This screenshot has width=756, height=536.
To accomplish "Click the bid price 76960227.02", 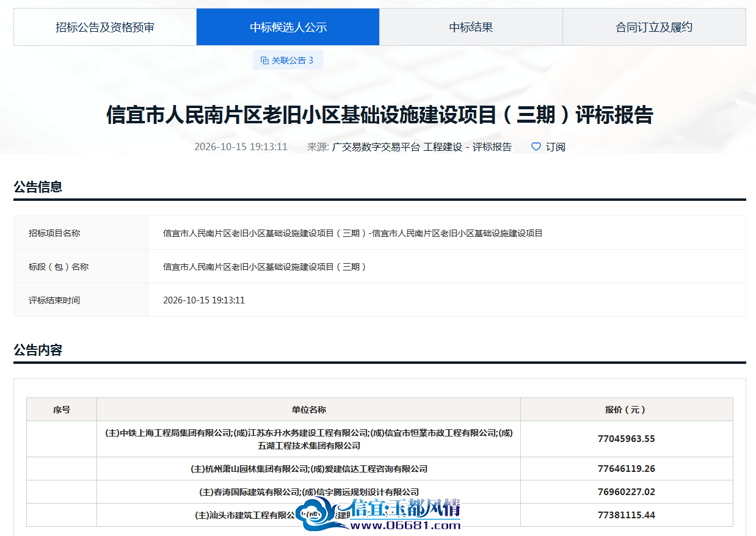I will pyautogui.click(x=627, y=492).
